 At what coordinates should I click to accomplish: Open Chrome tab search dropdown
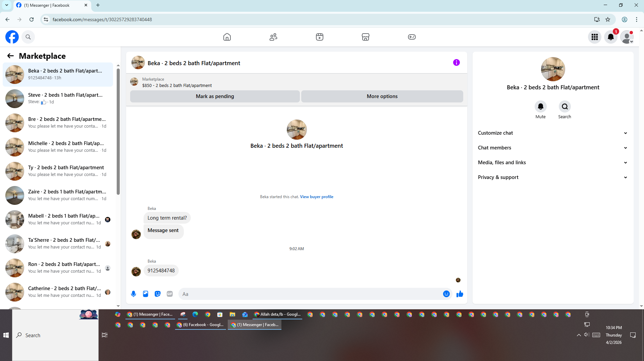pos(6,5)
